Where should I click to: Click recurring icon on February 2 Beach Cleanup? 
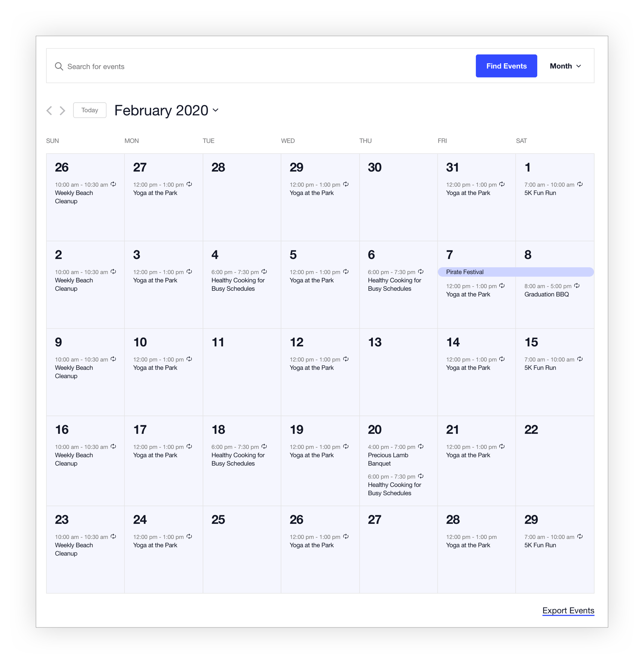(113, 271)
